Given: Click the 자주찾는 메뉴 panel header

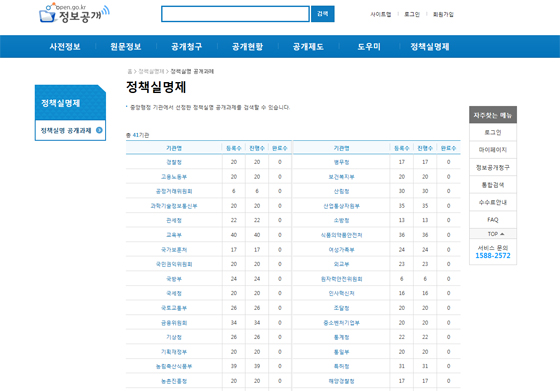Looking at the screenshot, I should (x=493, y=115).
